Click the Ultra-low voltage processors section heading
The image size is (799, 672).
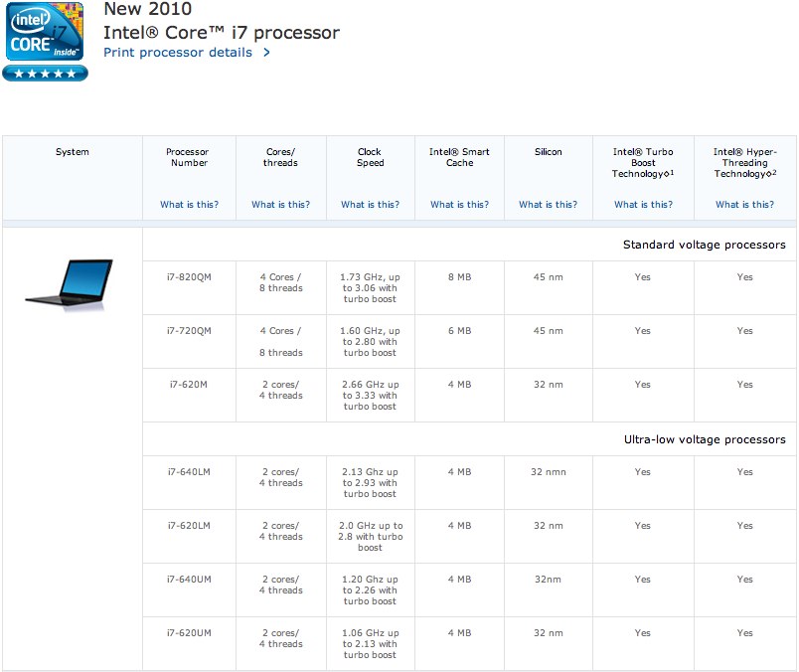tap(705, 439)
